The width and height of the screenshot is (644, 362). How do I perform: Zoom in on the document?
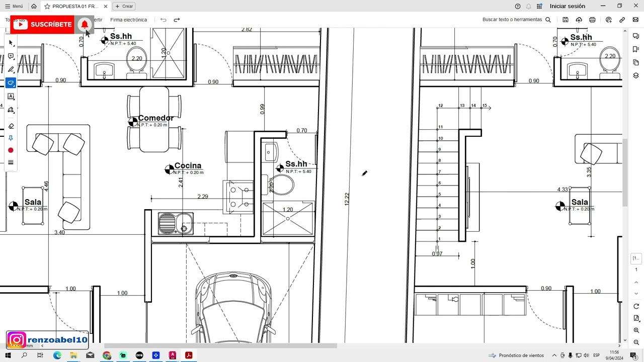tap(636, 330)
